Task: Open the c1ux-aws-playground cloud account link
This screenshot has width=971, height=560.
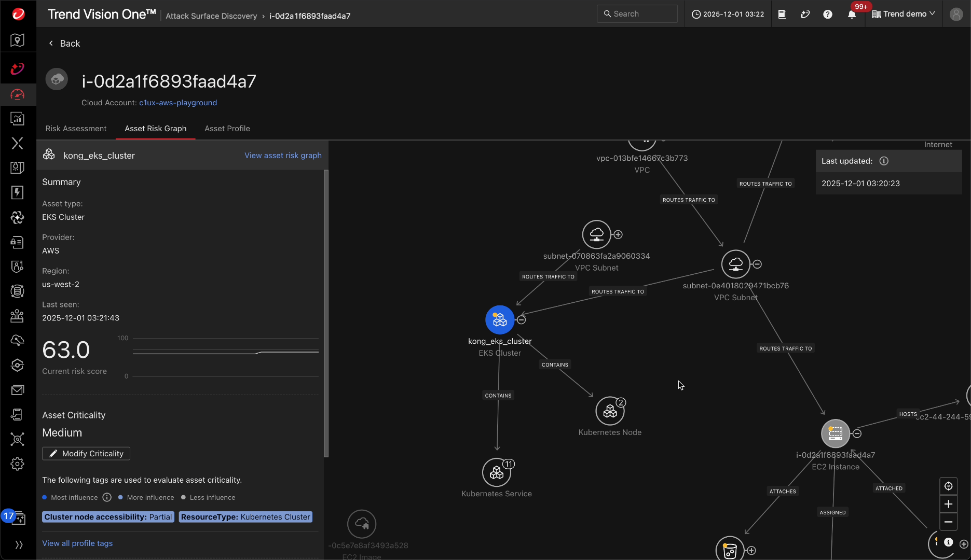Action: click(x=177, y=102)
